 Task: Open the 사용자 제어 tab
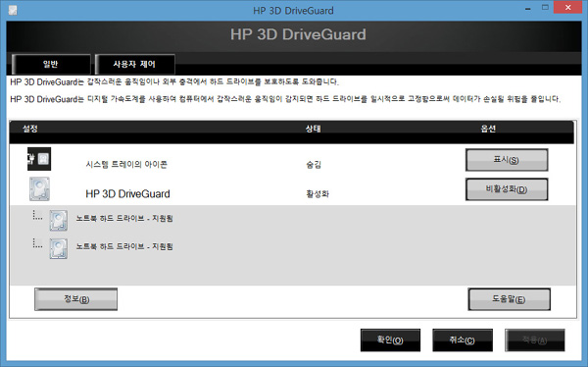134,64
